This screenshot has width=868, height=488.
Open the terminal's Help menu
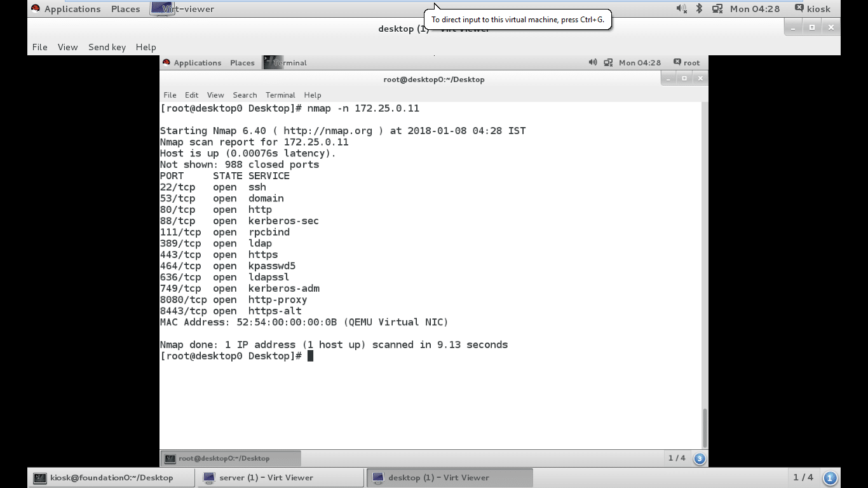tap(313, 95)
